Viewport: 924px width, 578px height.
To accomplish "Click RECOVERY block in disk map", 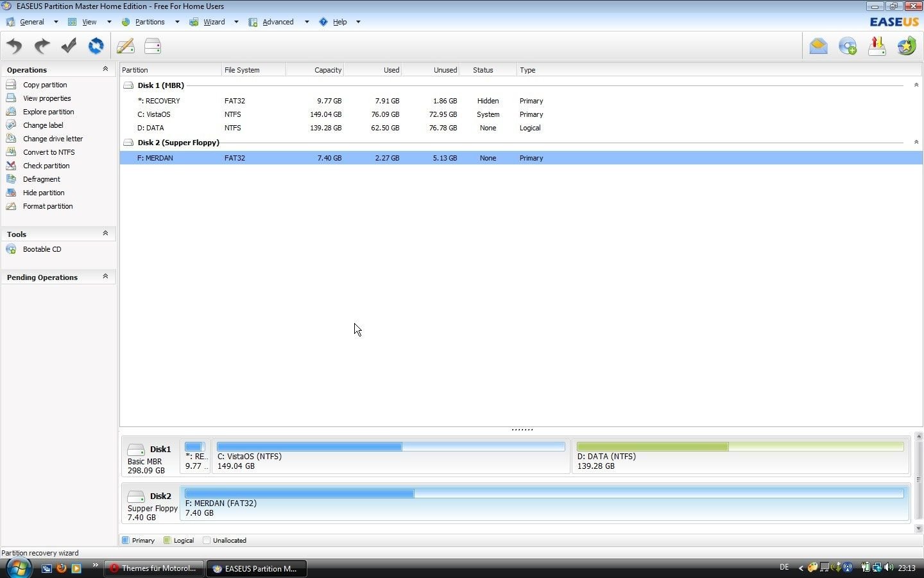I will 195,457.
